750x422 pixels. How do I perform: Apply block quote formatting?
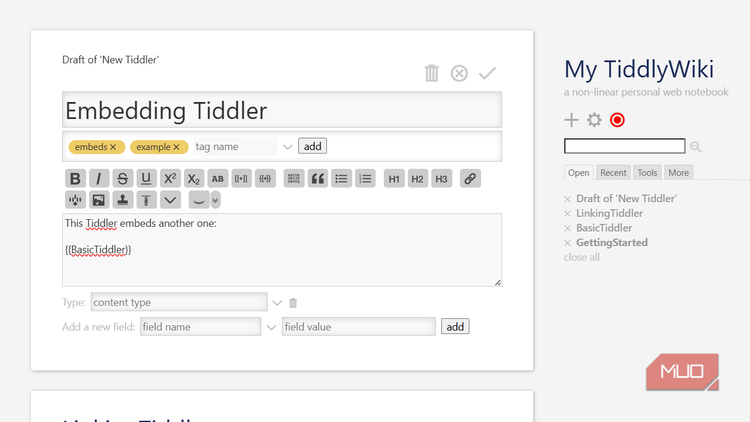click(318, 178)
